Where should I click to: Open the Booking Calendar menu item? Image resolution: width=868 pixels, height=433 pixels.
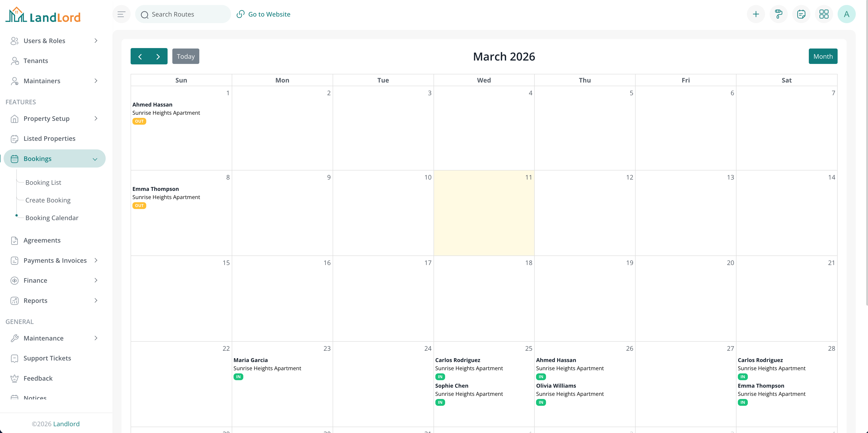52,218
